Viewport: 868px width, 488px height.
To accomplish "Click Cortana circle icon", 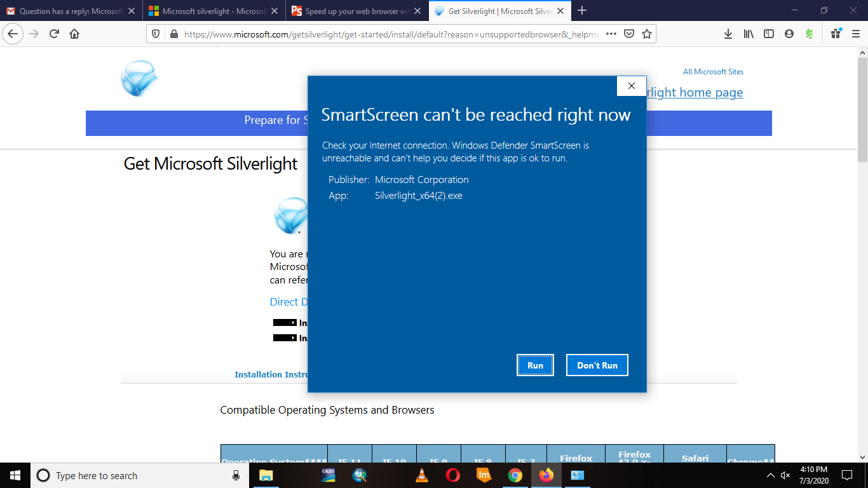I will tap(43, 475).
